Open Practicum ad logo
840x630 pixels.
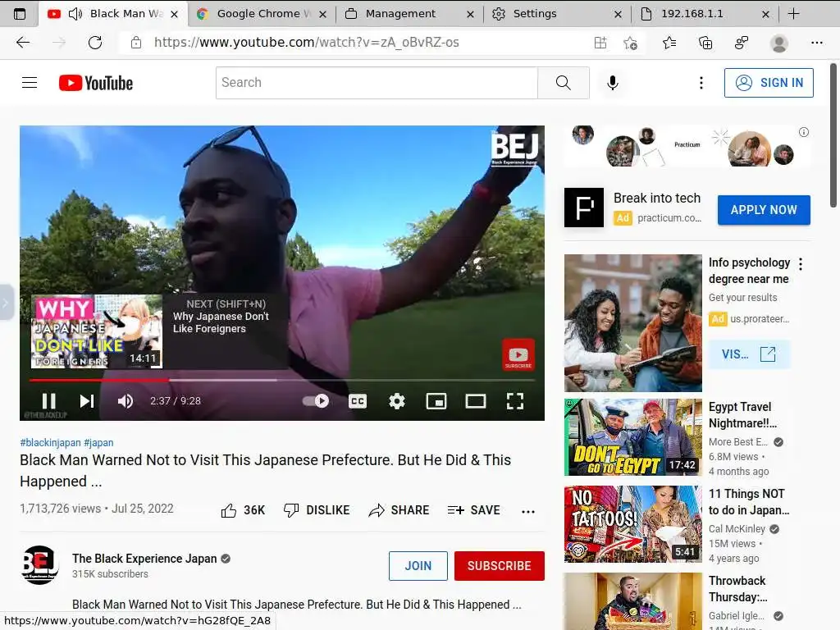(584, 208)
